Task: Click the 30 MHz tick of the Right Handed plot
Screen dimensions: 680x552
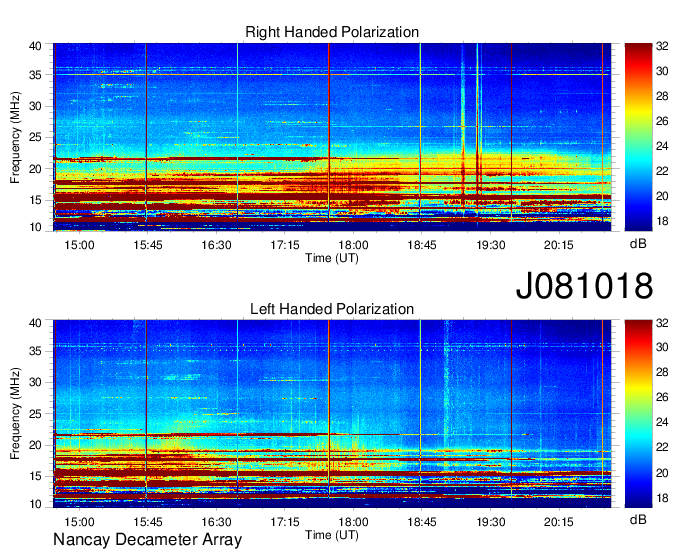Action: pyautogui.click(x=35, y=106)
